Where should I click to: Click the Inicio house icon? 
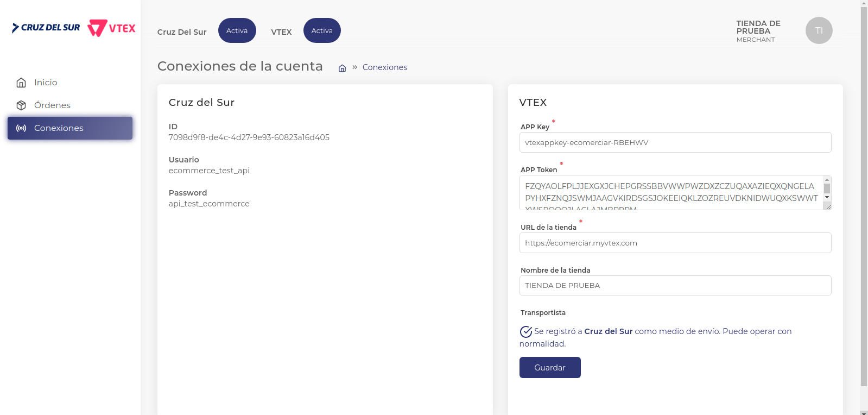pyautogui.click(x=21, y=83)
